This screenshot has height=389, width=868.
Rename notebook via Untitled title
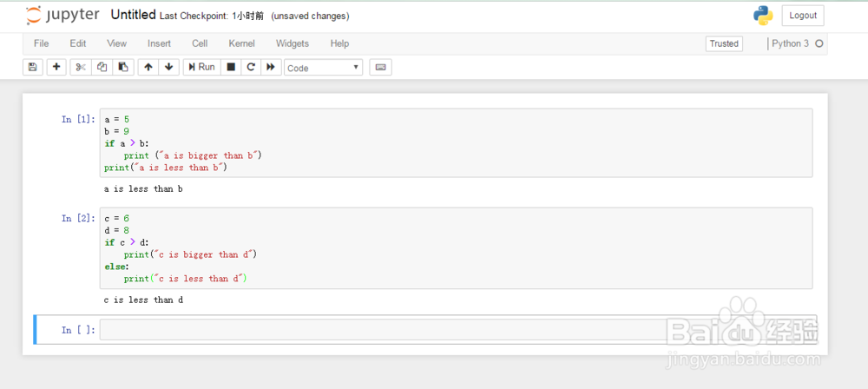point(133,15)
